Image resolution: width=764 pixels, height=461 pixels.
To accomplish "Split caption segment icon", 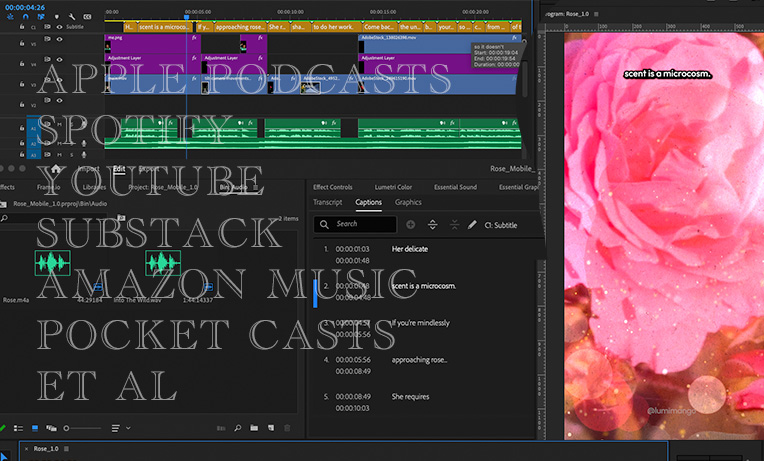I will (x=432, y=225).
